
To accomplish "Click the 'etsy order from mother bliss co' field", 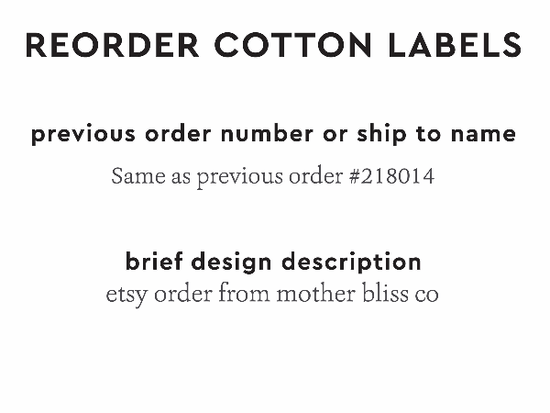I will [272, 295].
